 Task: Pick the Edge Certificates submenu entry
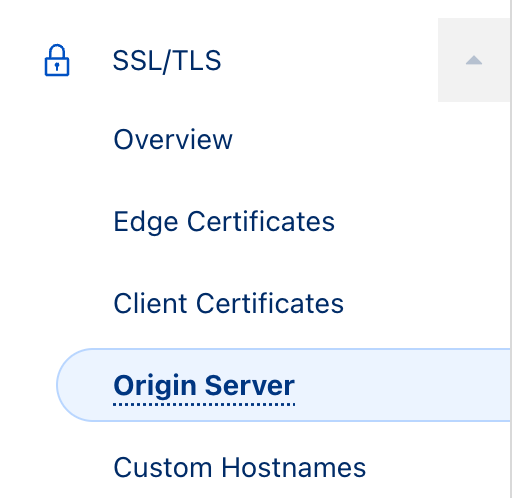pyautogui.click(x=224, y=221)
